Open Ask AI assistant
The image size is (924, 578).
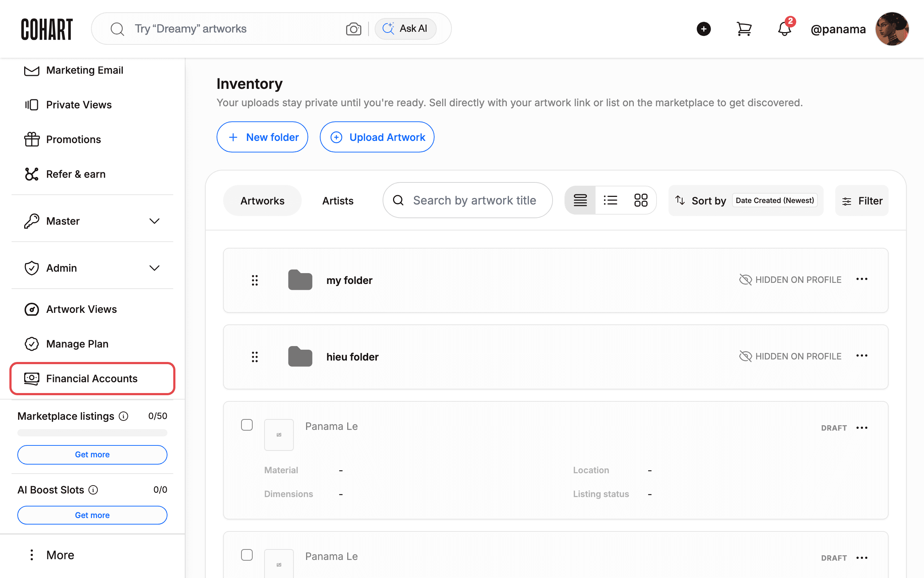[x=405, y=29]
